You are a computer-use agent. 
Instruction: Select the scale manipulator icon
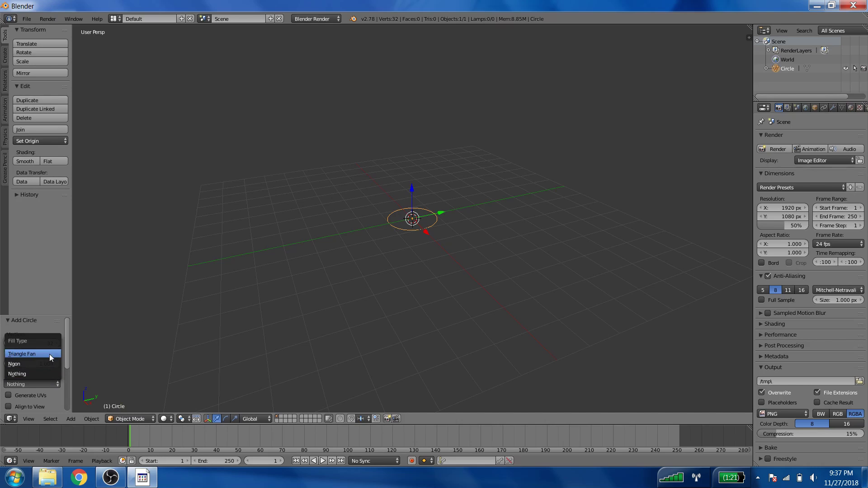tap(235, 418)
